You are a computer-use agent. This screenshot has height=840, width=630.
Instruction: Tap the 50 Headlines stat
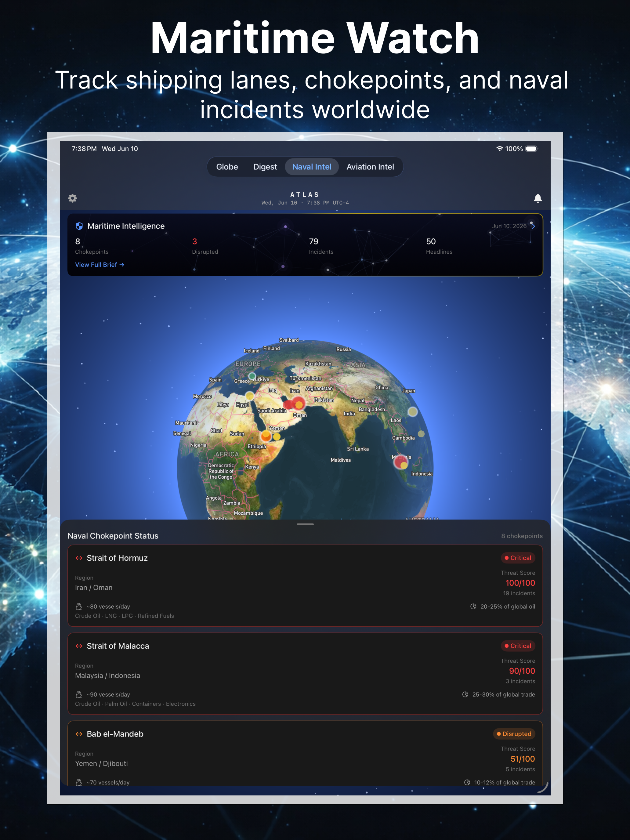click(439, 246)
